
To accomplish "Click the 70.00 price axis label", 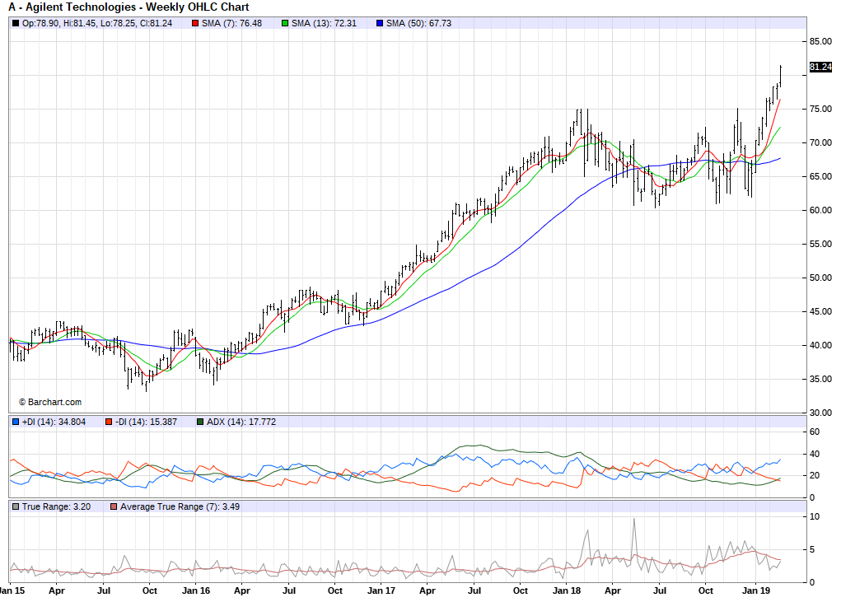I will pos(820,142).
